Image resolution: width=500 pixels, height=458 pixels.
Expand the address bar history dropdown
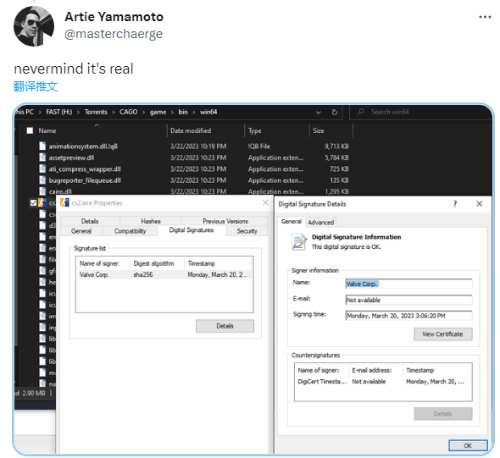tap(318, 112)
